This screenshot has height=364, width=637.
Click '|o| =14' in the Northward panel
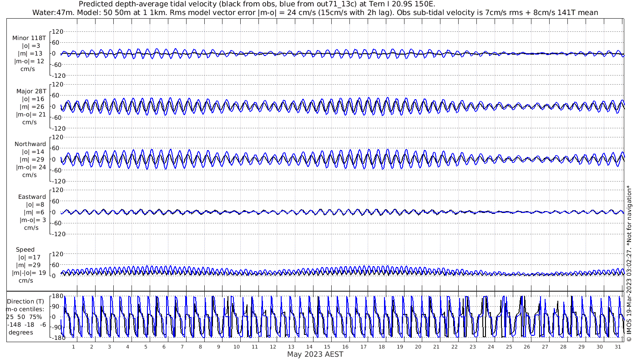click(x=33, y=152)
